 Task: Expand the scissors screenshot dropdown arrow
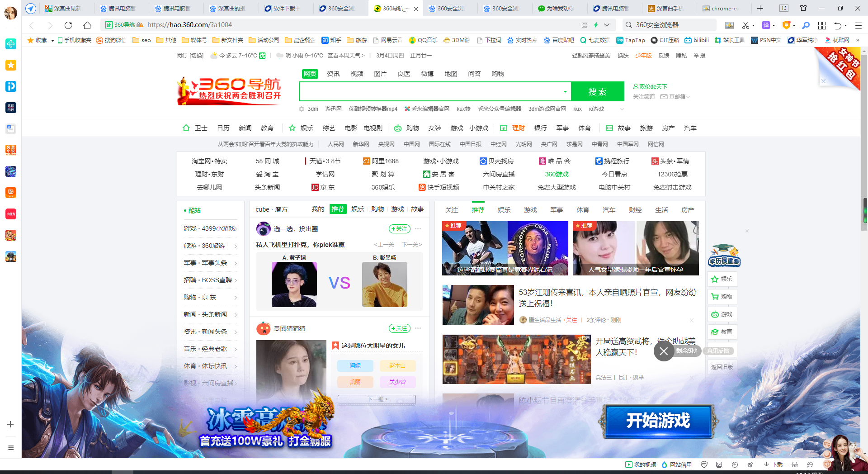pyautogui.click(x=753, y=25)
